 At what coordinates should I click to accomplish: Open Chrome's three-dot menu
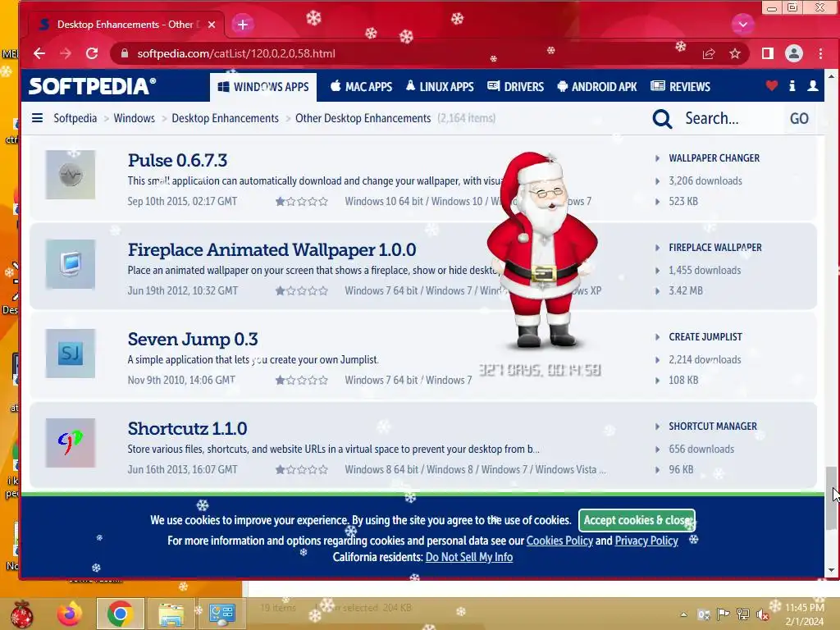tap(820, 53)
